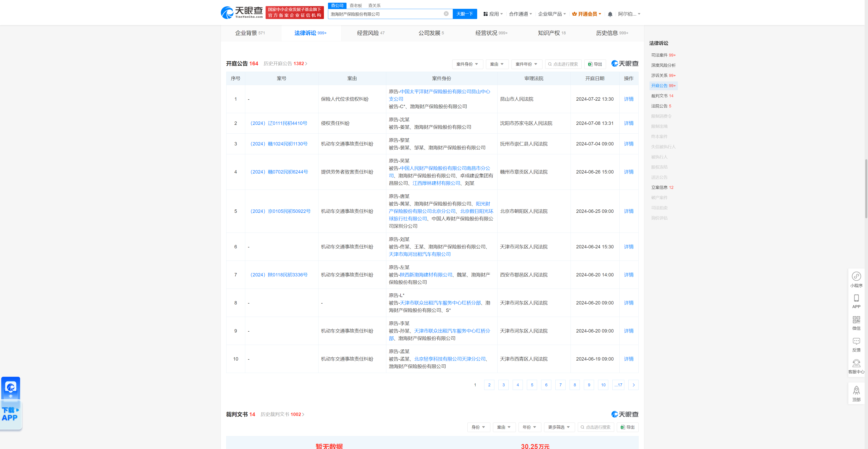Switch to the 经营风险 tab
This screenshot has width=868, height=449.
(x=371, y=33)
